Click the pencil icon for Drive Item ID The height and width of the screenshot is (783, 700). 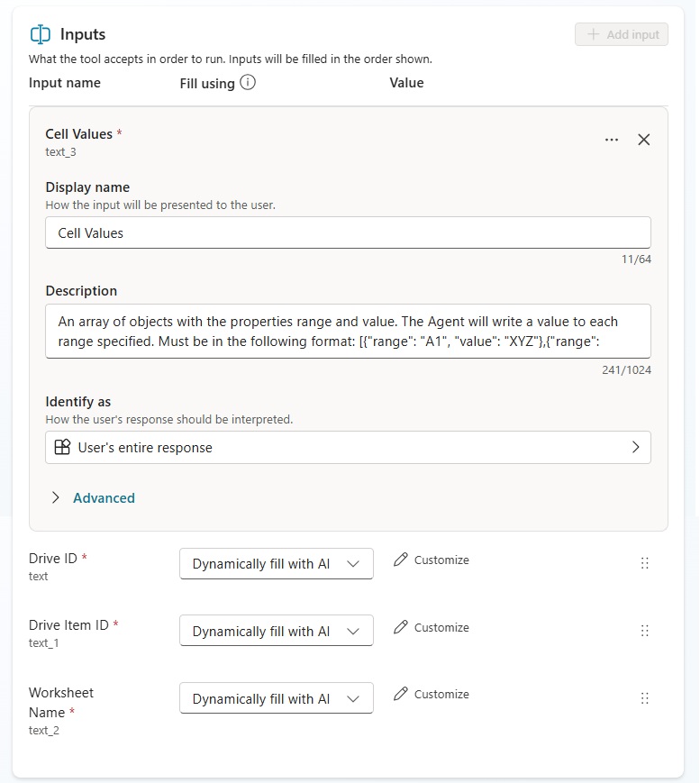401,627
